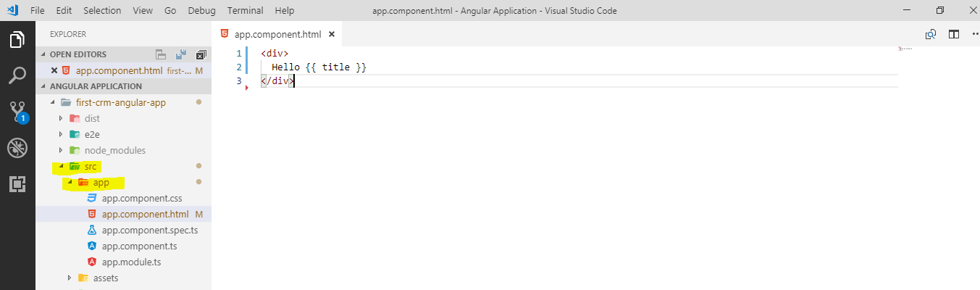Open Source Control view with badge
The image size is (980, 290).
pyautogui.click(x=17, y=111)
